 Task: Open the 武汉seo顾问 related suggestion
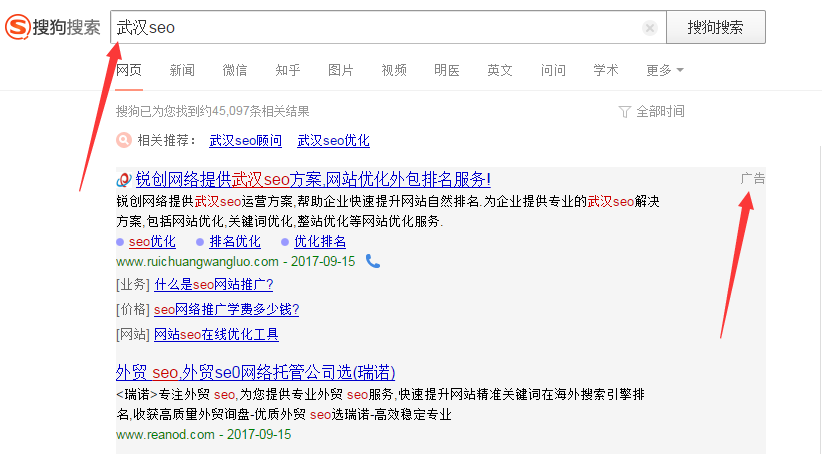click(x=245, y=140)
